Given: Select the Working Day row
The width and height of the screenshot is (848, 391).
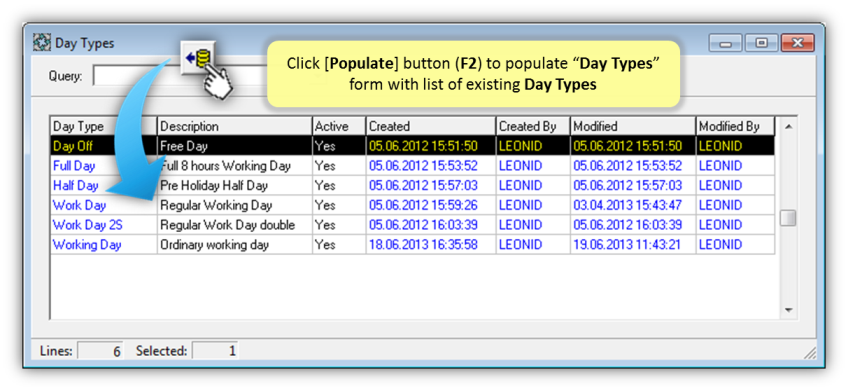Looking at the screenshot, I should tap(413, 244).
